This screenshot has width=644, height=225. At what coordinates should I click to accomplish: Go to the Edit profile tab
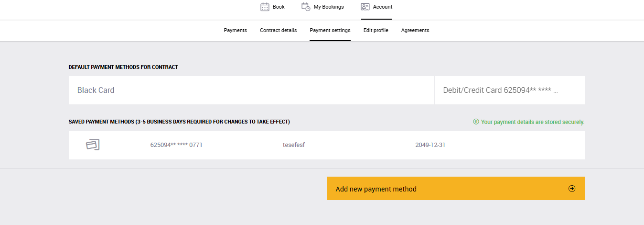[376, 30]
